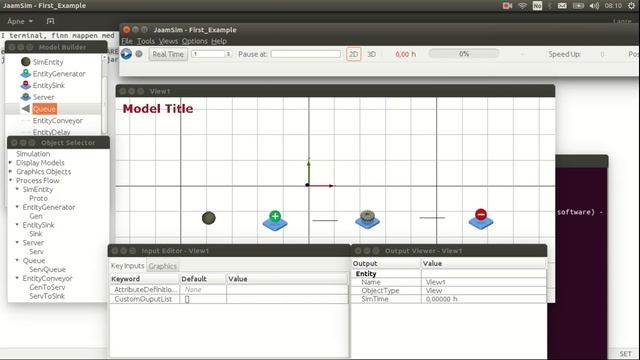Open the Åpne dropdown in background editor
Screen dimensions: 640x360
point(20,21)
